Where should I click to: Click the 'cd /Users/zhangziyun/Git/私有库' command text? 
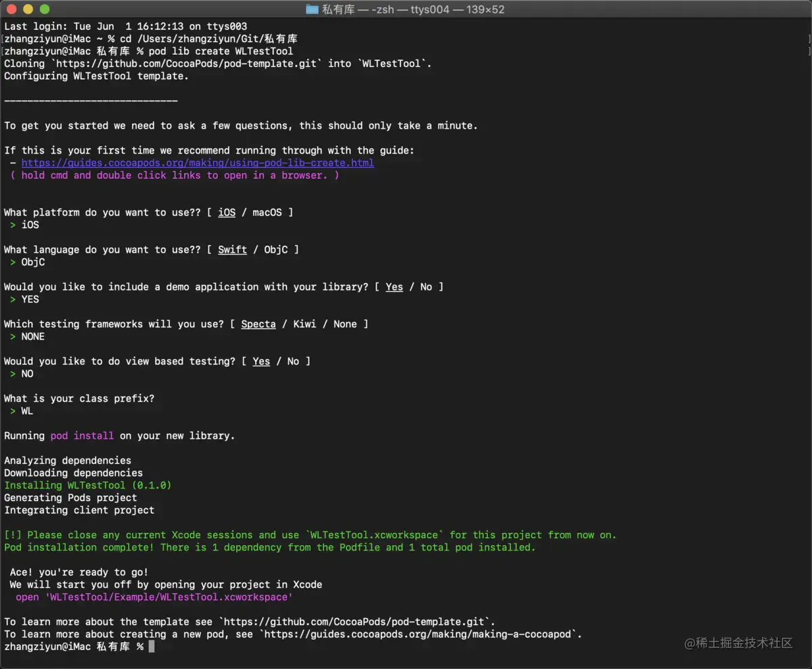point(208,39)
